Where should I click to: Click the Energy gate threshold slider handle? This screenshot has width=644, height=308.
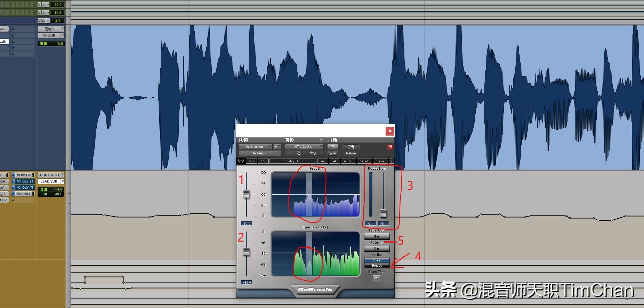tap(247, 252)
